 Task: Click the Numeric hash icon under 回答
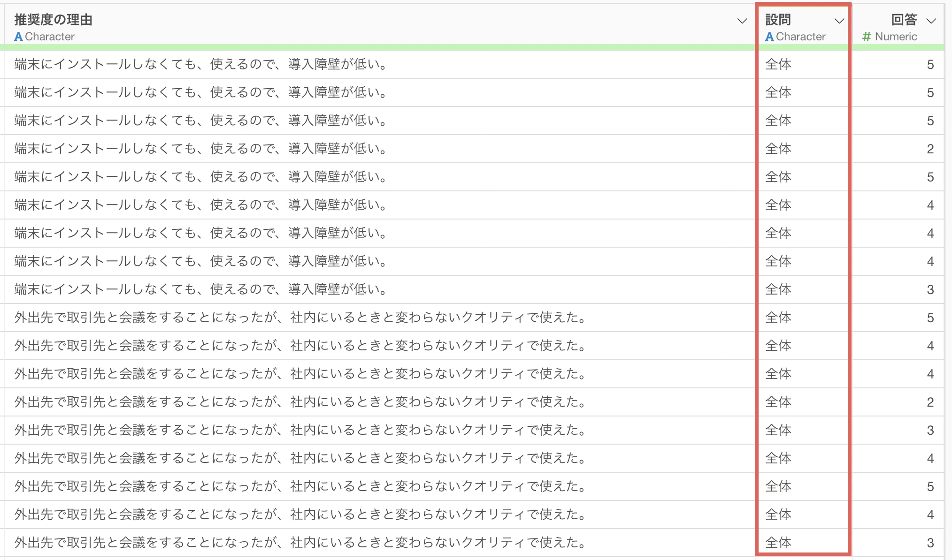click(x=867, y=37)
